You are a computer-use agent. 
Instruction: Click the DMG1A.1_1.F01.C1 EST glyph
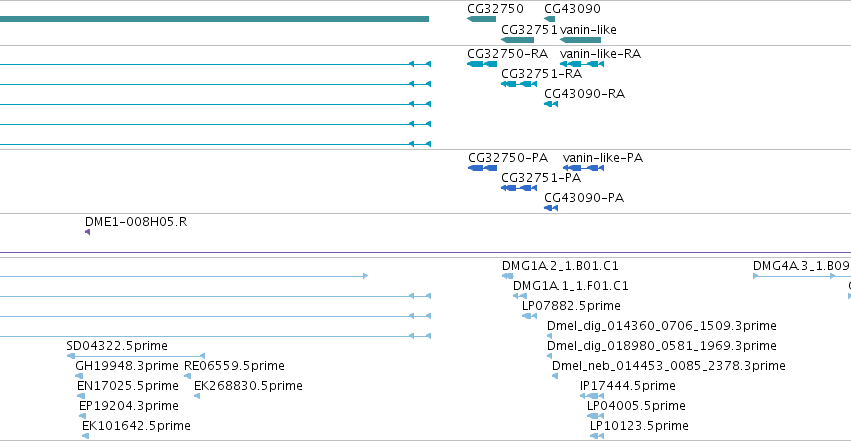(x=520, y=296)
